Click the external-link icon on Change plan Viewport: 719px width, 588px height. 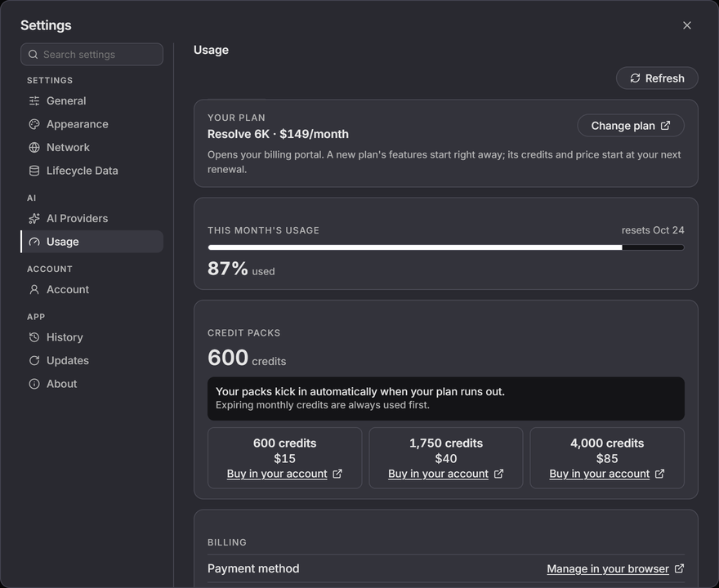[665, 126]
